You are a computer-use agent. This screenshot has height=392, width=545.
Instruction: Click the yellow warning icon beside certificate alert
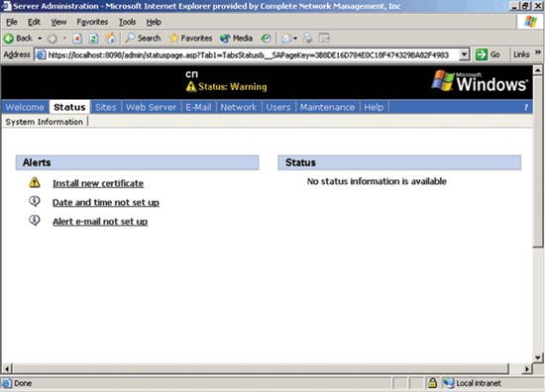tap(35, 182)
